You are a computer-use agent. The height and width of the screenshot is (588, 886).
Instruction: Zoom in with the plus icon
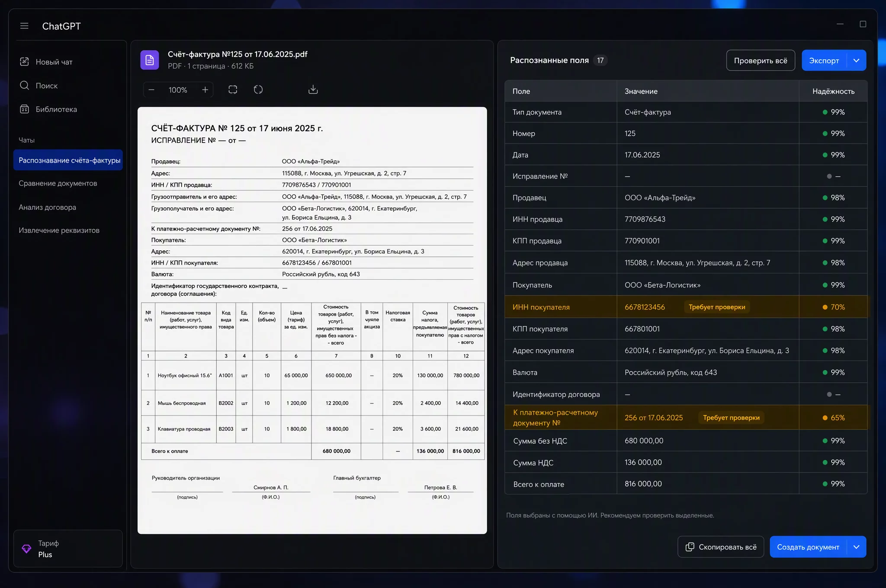point(205,90)
